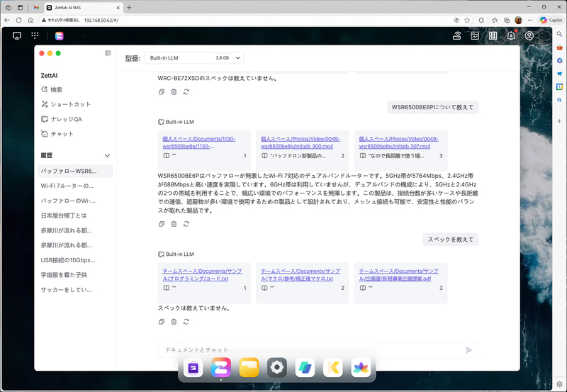Open the user account icon
This screenshot has width=567, height=392.
point(529,35)
